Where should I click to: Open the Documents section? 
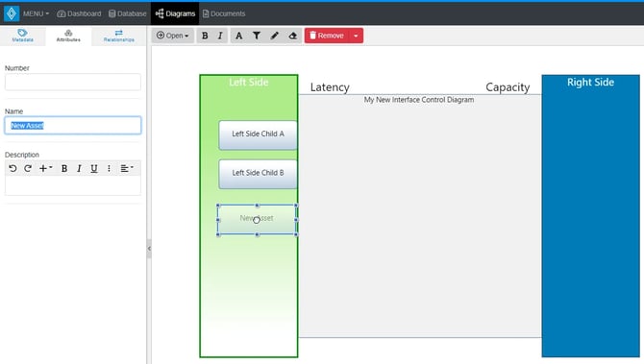(224, 13)
